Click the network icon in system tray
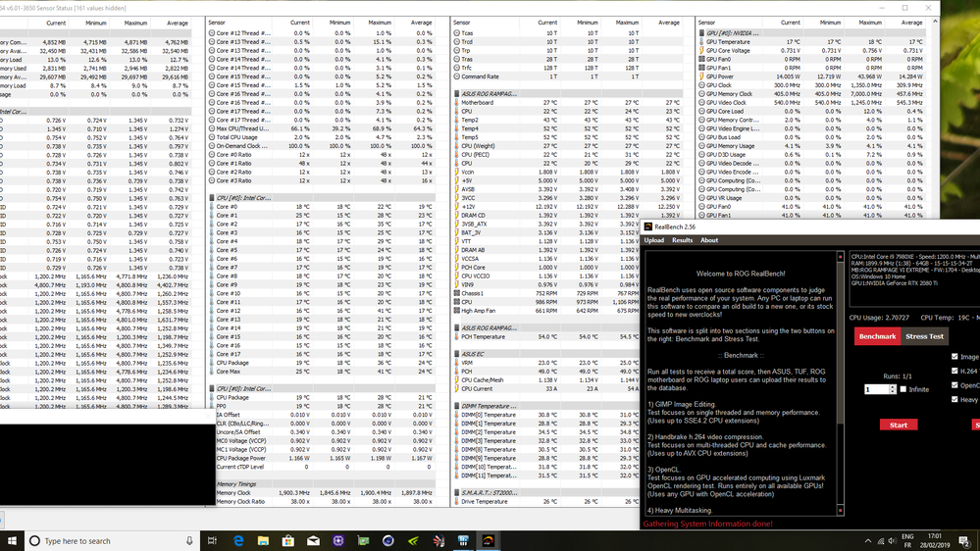Viewport: 980px width, 551px height. coord(881,541)
